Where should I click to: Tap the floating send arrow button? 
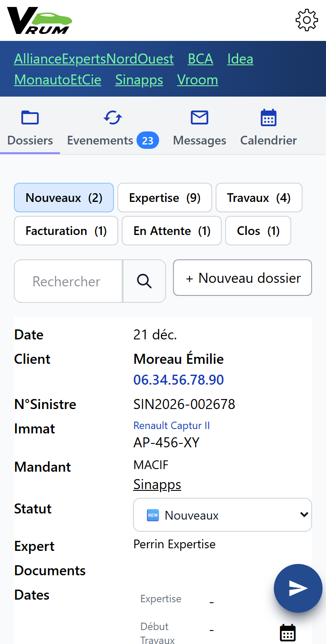[298, 588]
